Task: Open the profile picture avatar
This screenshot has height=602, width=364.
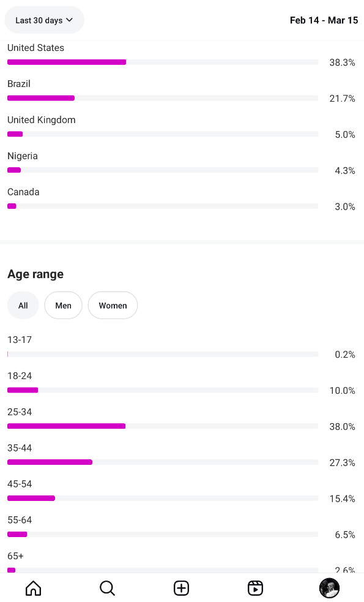Action: [x=330, y=588]
